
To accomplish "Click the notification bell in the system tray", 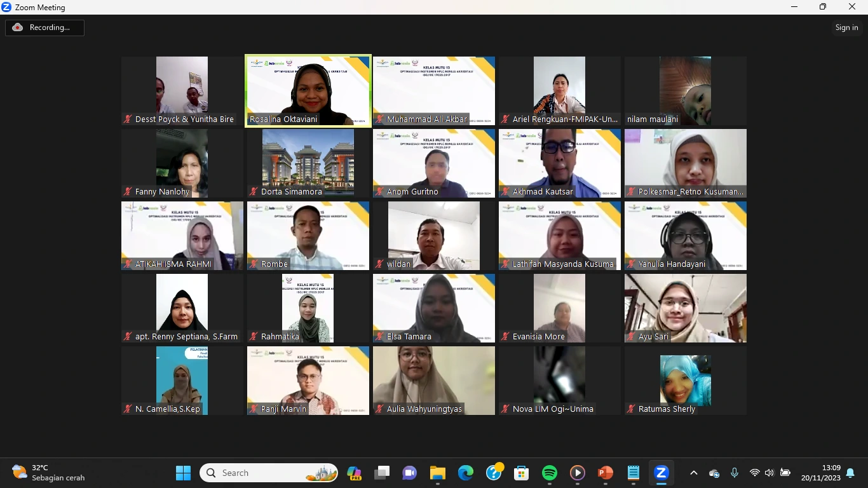I will (850, 473).
